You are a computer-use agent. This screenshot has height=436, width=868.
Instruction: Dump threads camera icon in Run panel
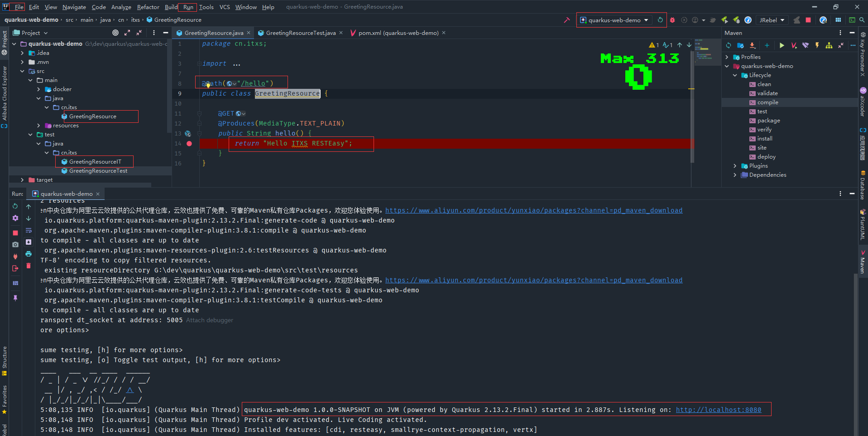[15, 244]
